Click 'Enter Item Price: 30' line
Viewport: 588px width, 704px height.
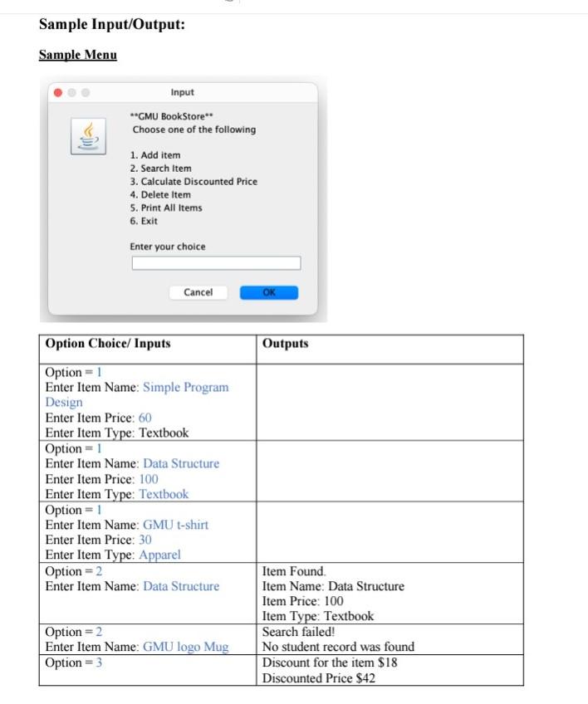[x=98, y=540]
